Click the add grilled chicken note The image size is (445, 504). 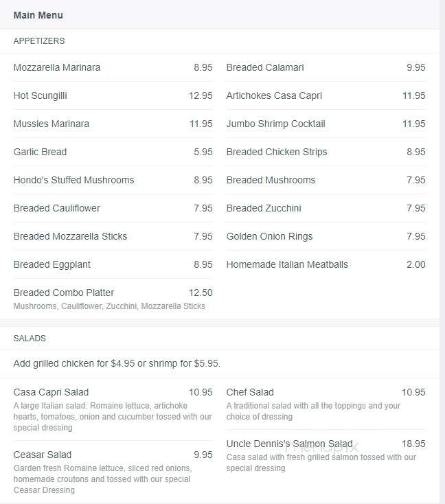[x=117, y=363]
